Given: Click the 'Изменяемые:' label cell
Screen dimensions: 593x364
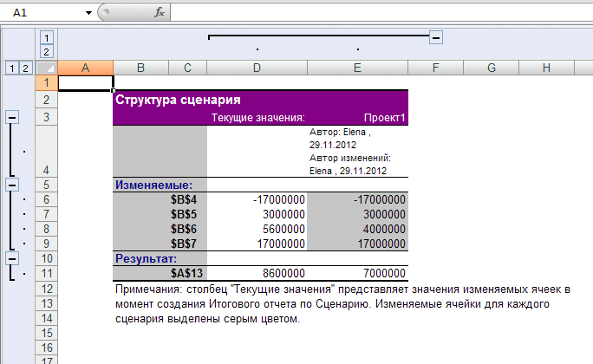Looking at the screenshot, I should point(154,185).
